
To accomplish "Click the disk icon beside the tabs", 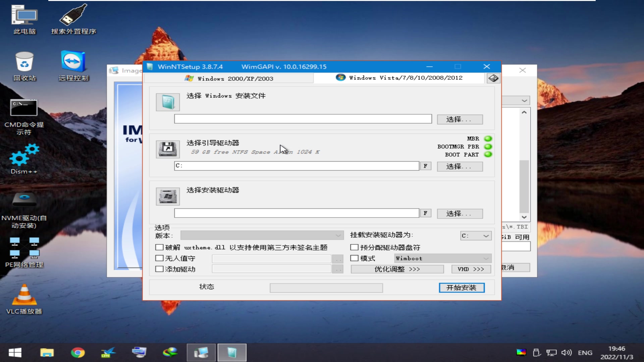I will [x=493, y=78].
